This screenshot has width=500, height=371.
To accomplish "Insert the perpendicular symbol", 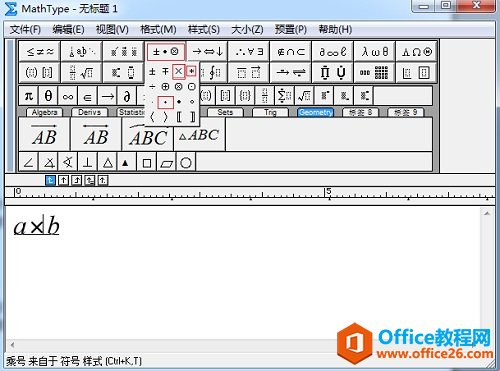I will pos(87,162).
